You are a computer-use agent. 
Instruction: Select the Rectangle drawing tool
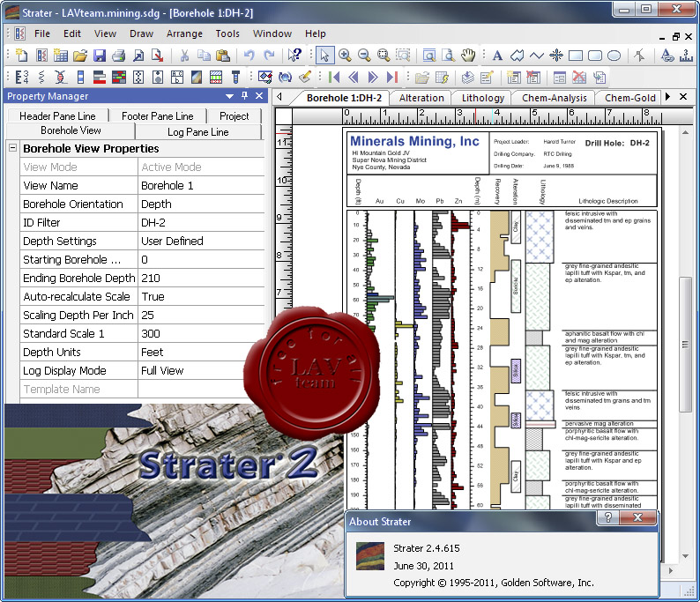point(575,56)
